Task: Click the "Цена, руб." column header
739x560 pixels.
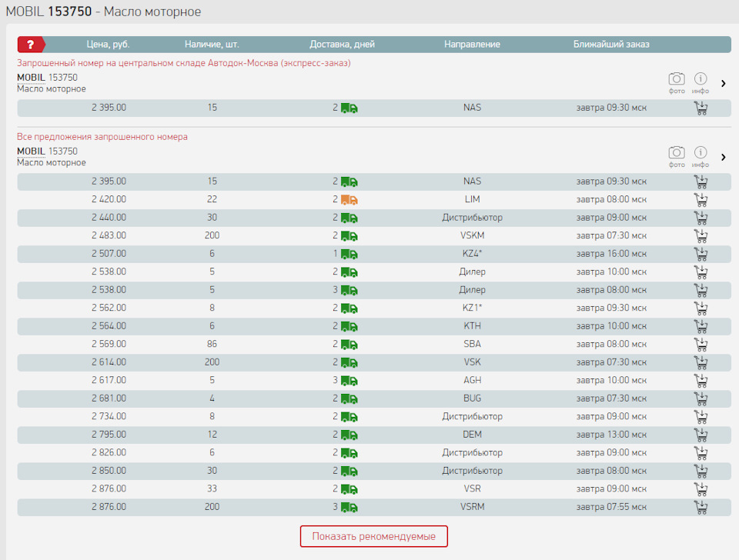Action: tap(109, 45)
